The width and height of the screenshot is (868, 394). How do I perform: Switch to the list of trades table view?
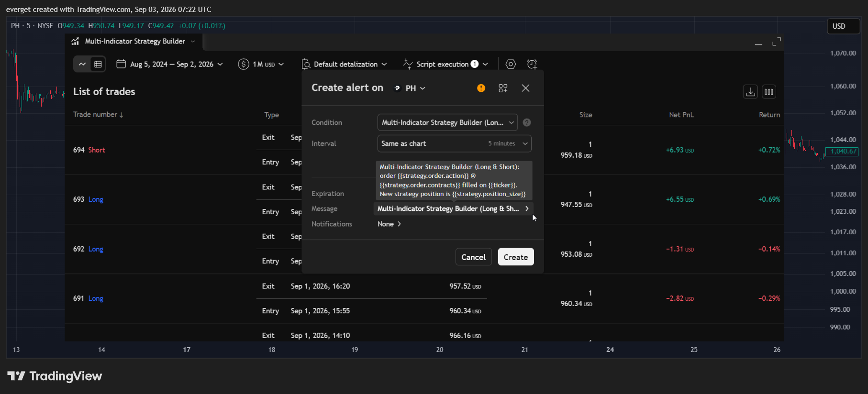point(98,64)
